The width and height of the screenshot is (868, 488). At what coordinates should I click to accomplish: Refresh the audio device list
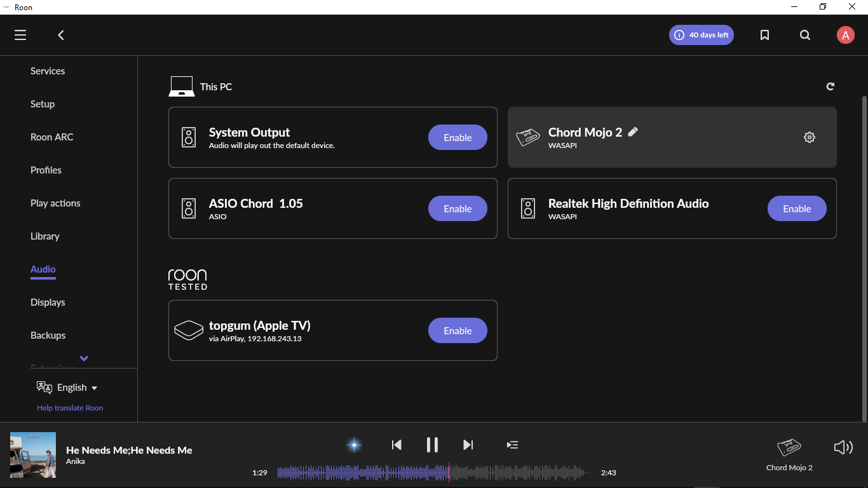(x=830, y=86)
